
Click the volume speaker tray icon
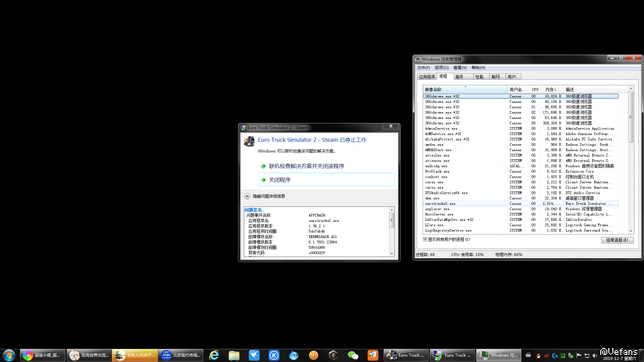[x=595, y=355]
